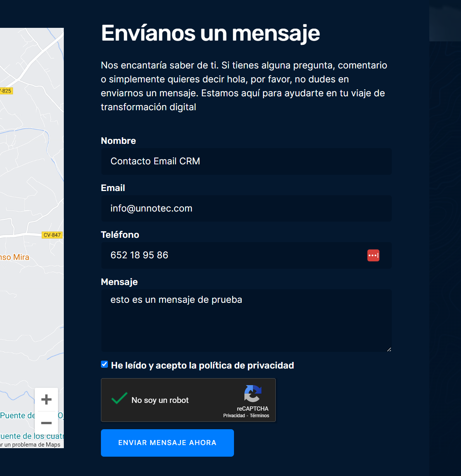Zoom in on the map
The height and width of the screenshot is (476, 461).
tap(46, 399)
